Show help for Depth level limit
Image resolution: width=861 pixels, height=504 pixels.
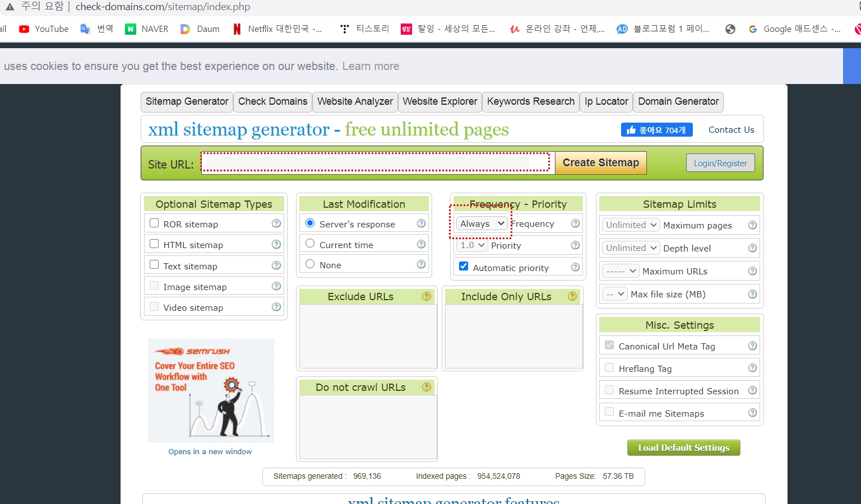[753, 248]
